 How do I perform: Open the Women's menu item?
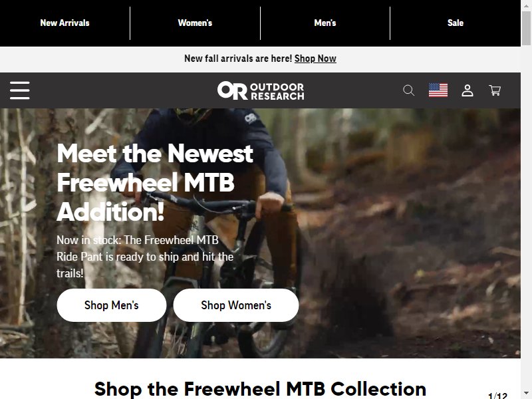click(x=195, y=23)
